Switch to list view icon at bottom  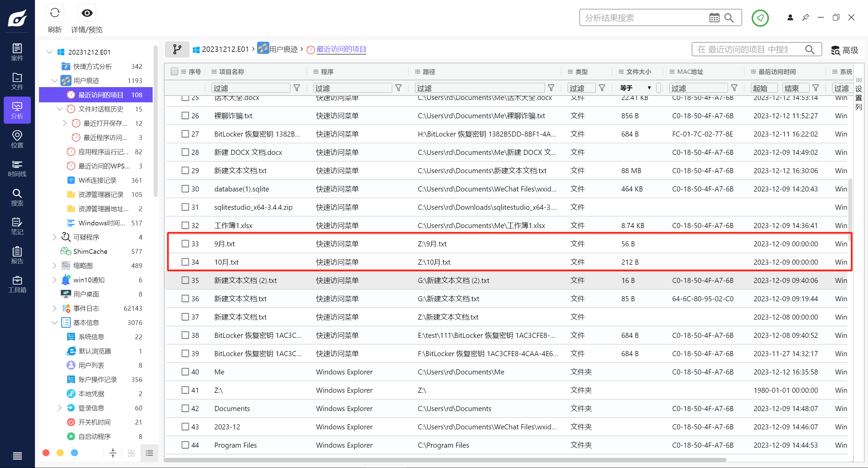[149, 453]
